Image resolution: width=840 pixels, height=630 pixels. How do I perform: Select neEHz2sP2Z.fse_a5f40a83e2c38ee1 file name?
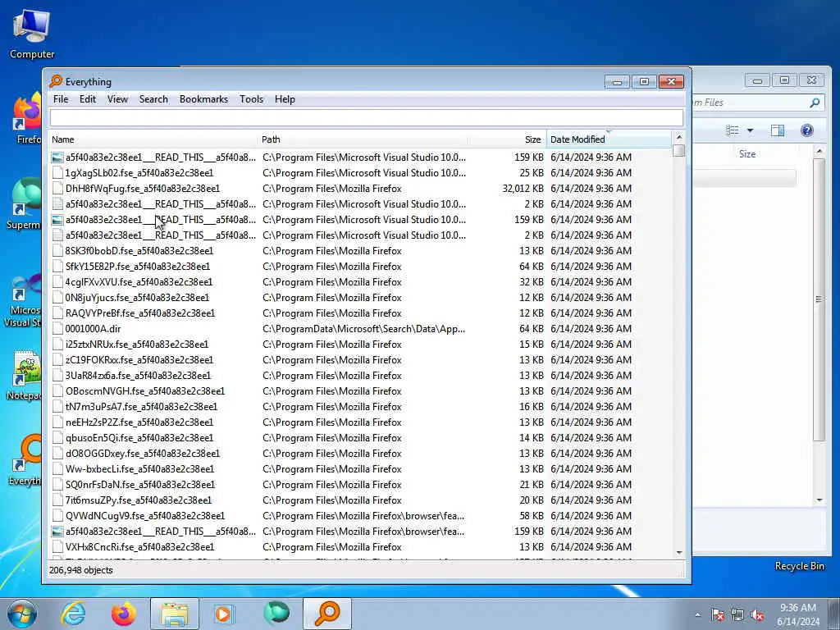(x=139, y=422)
